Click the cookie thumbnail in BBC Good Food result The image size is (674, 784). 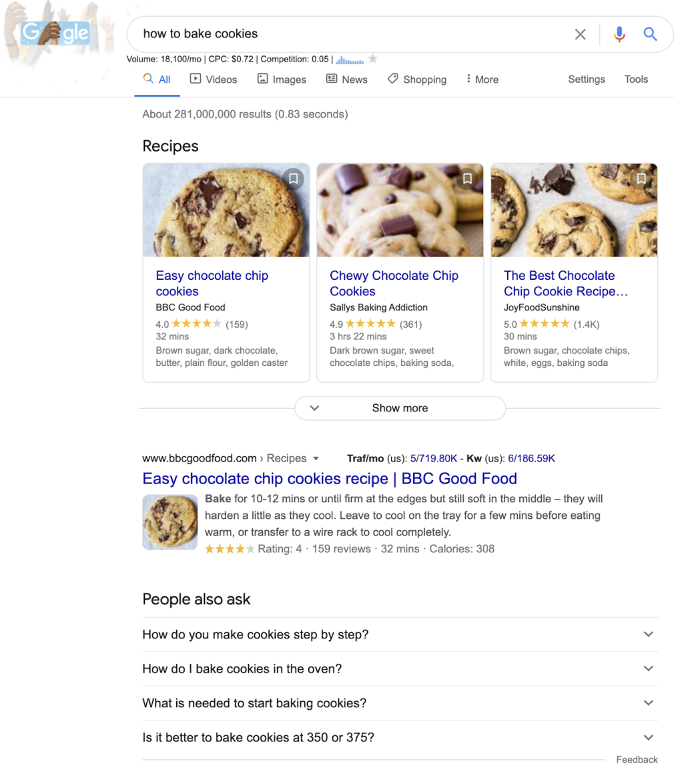(170, 522)
